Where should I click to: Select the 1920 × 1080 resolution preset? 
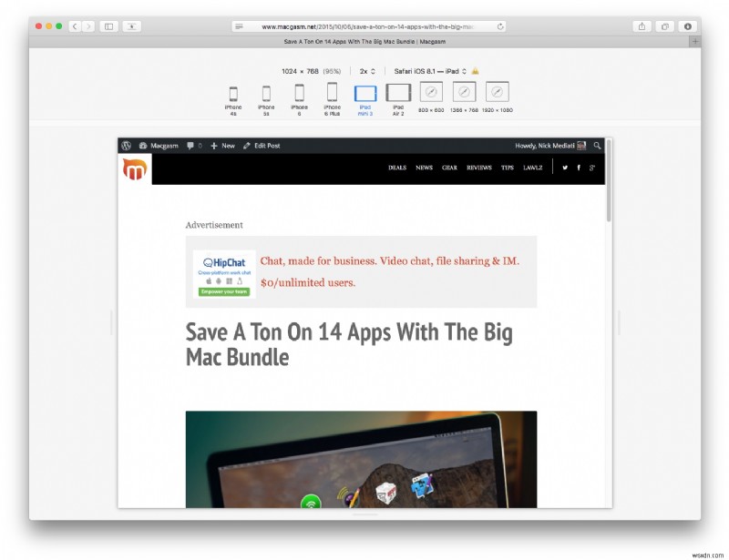pos(497,92)
